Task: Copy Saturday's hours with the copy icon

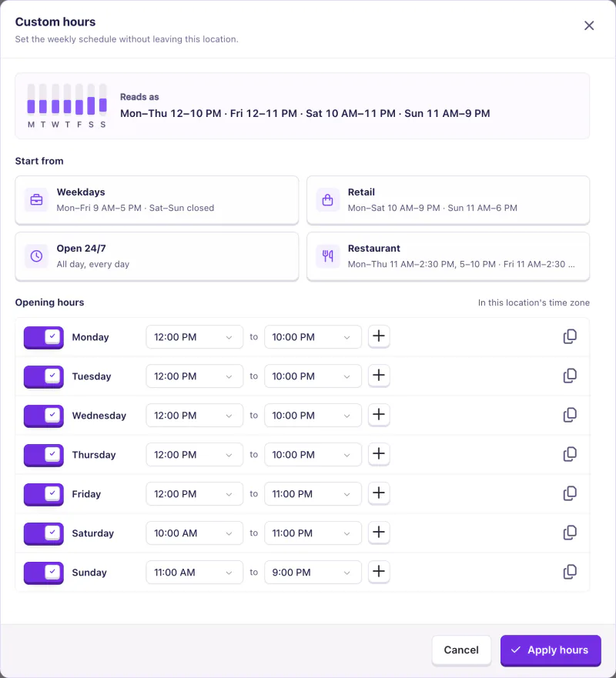Action: [x=570, y=533]
